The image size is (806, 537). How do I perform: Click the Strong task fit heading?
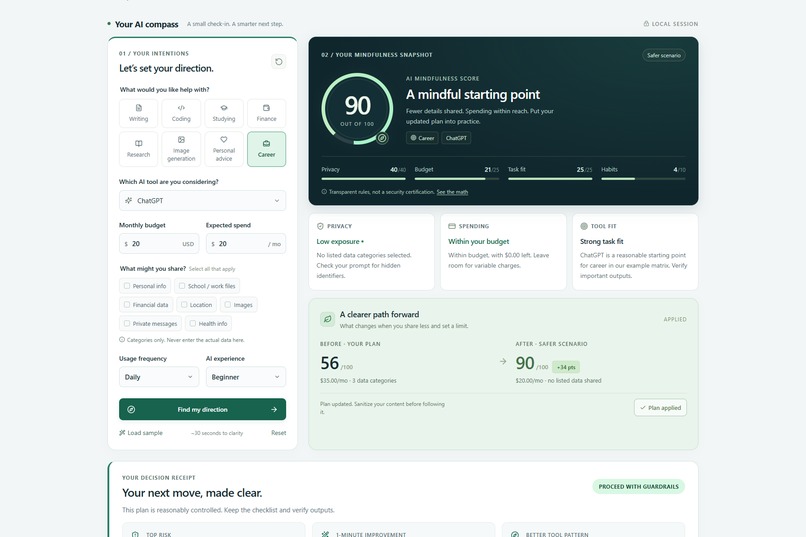(601, 241)
